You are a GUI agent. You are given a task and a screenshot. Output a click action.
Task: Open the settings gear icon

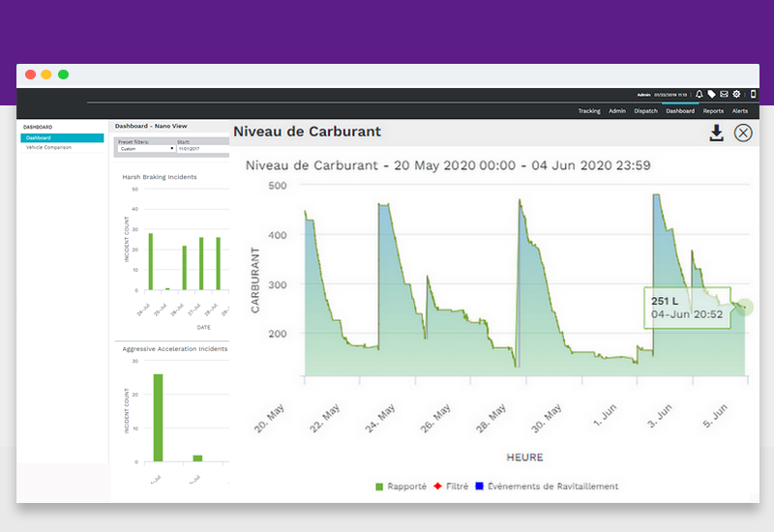[x=736, y=94]
